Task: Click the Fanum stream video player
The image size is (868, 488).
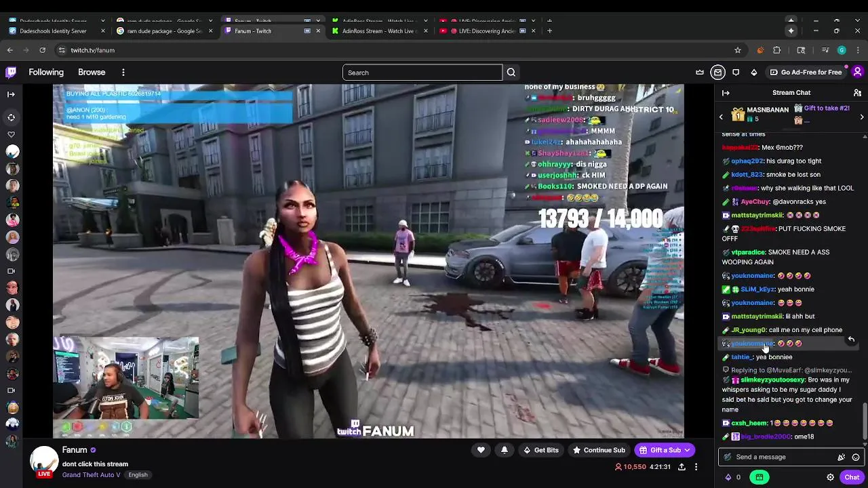Action: (x=368, y=262)
